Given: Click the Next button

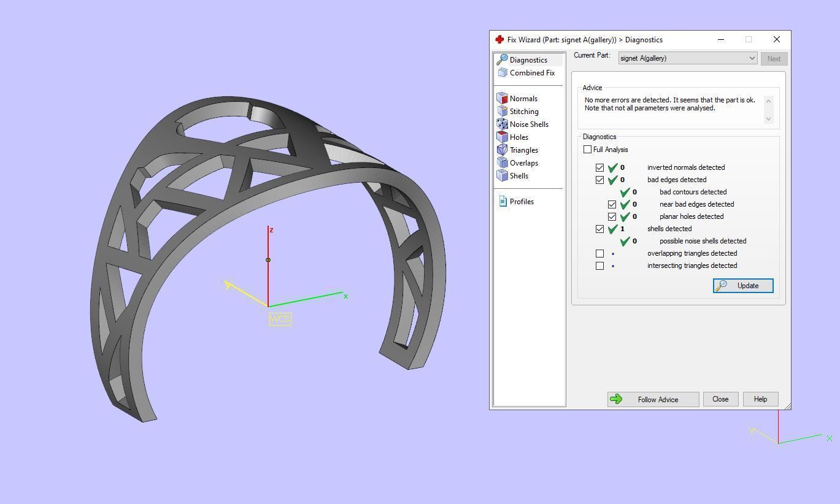Looking at the screenshot, I should pyautogui.click(x=774, y=59).
